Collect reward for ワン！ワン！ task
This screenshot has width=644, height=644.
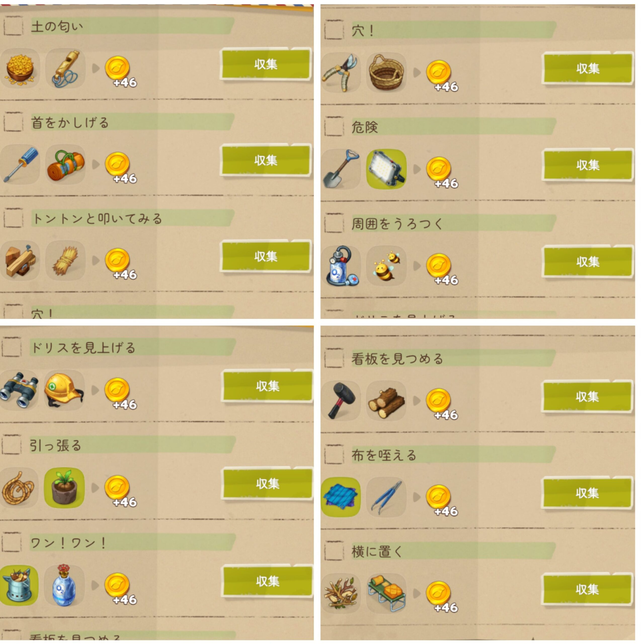tap(268, 581)
